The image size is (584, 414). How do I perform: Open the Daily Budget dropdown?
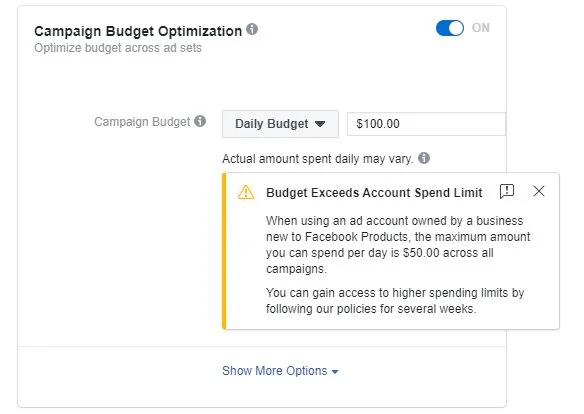point(280,124)
